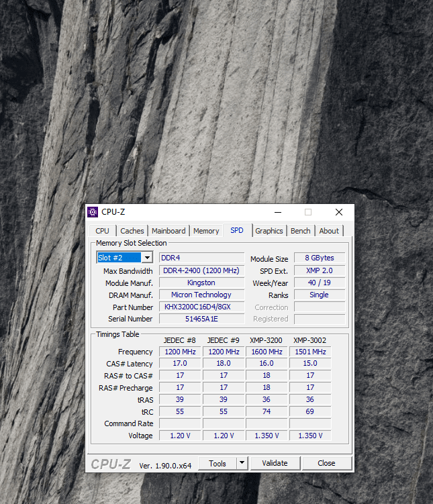Screen dimensions: 433x504
Task: Open the Mainboard tab
Action: click(x=169, y=231)
